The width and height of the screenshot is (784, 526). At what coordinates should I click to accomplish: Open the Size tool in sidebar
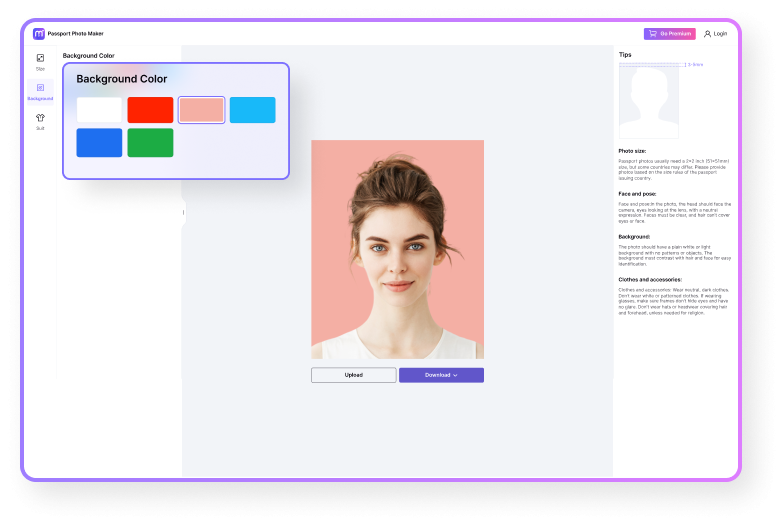click(40, 61)
